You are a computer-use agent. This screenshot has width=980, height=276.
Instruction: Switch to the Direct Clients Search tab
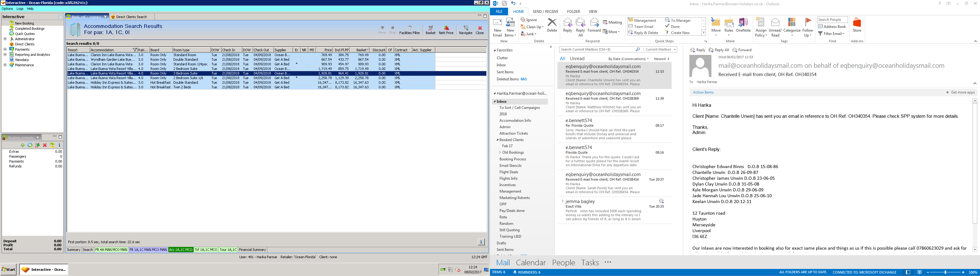[132, 17]
